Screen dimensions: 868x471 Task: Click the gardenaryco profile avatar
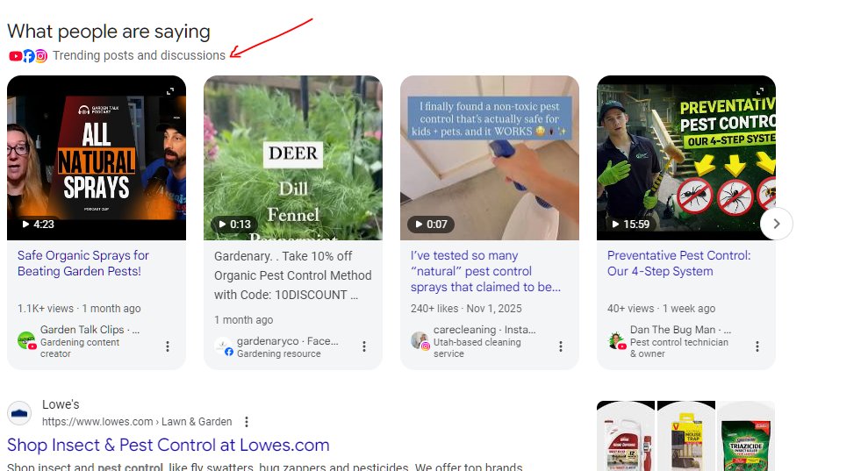click(223, 346)
